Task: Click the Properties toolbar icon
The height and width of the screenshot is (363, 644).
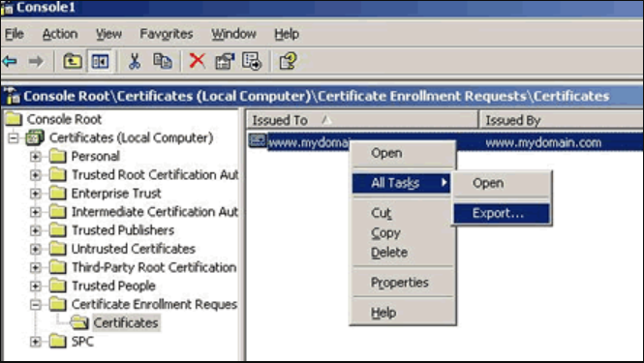Action: click(225, 62)
